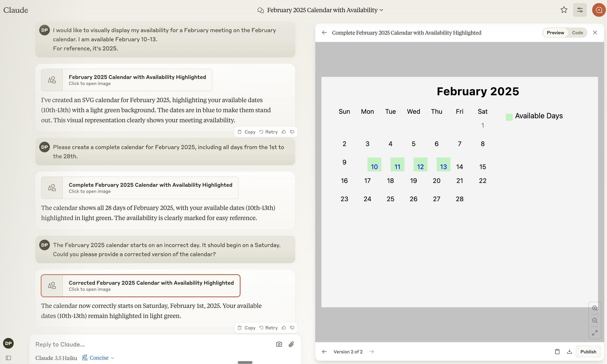This screenshot has height=364, width=607.
Task: Attach a file with paperclip icon
Action: point(291,344)
